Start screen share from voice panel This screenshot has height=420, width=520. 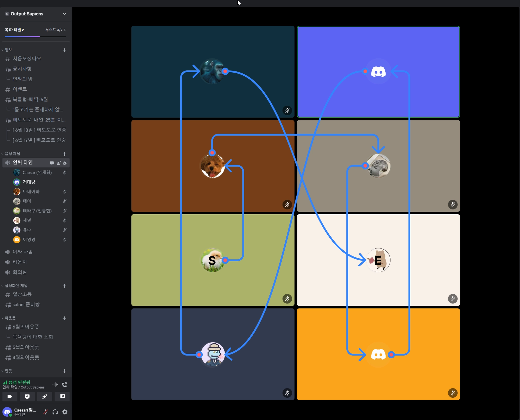coord(27,396)
